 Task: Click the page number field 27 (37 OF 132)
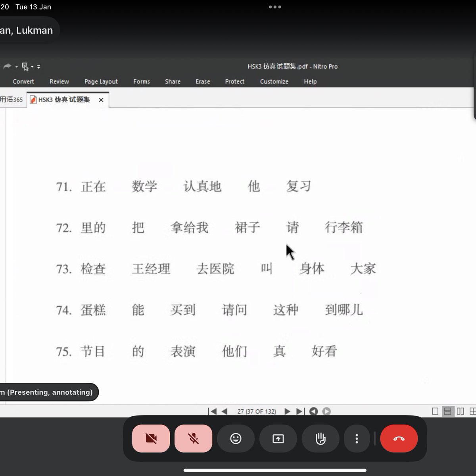pos(257,411)
